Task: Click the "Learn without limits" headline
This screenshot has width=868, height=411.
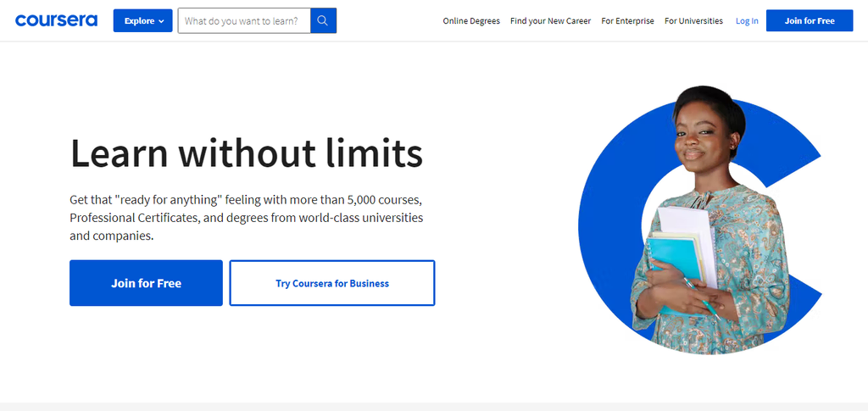Action: [247, 153]
